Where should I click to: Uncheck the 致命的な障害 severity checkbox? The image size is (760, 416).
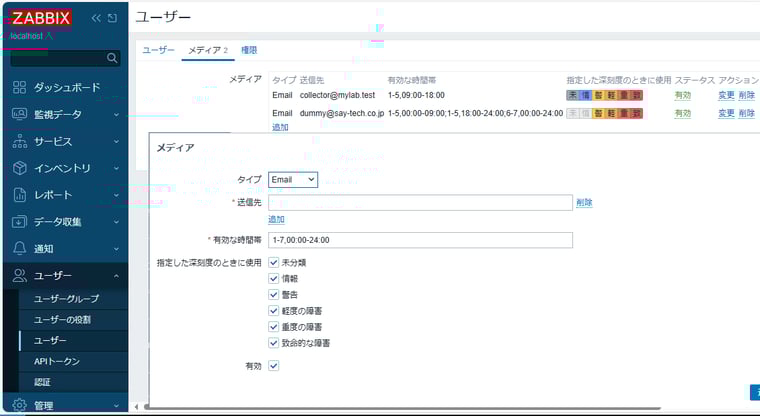click(274, 343)
